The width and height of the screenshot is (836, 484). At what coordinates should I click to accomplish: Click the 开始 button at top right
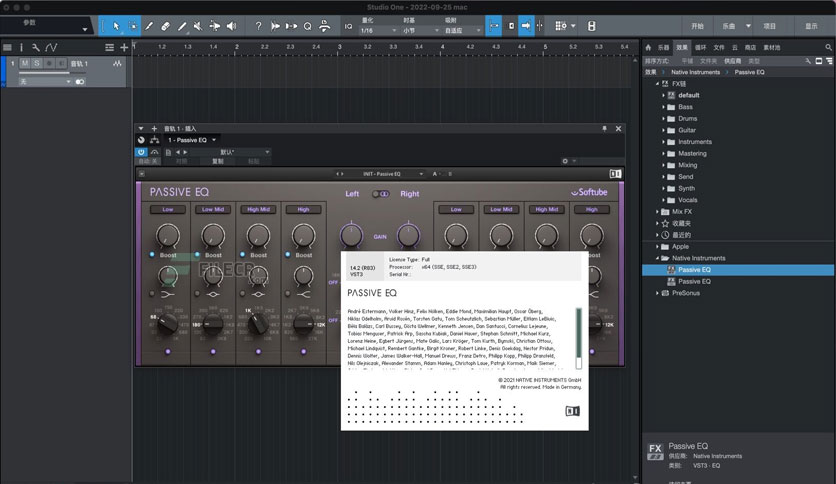tap(697, 26)
